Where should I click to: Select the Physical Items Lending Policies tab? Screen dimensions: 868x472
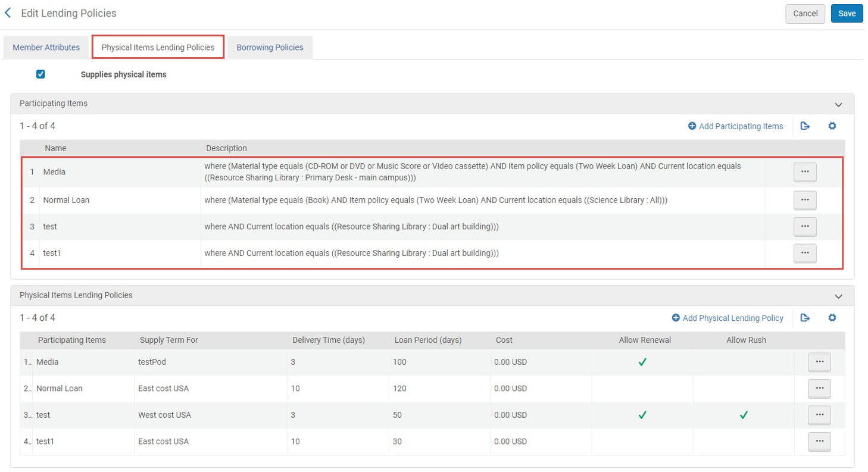tap(158, 48)
